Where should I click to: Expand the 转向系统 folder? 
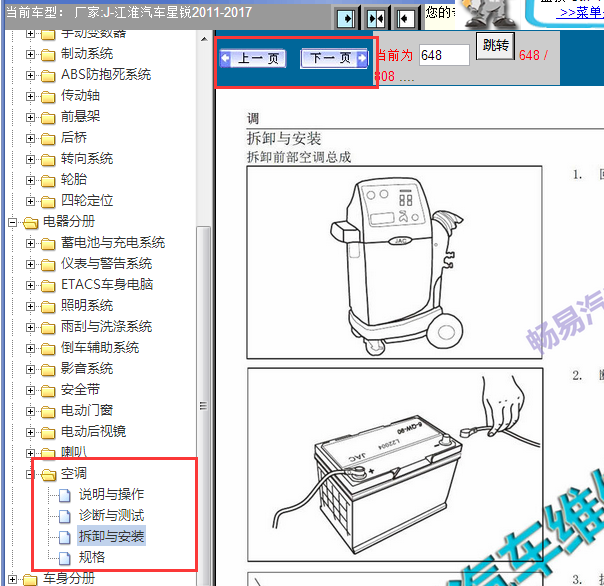click(x=30, y=159)
